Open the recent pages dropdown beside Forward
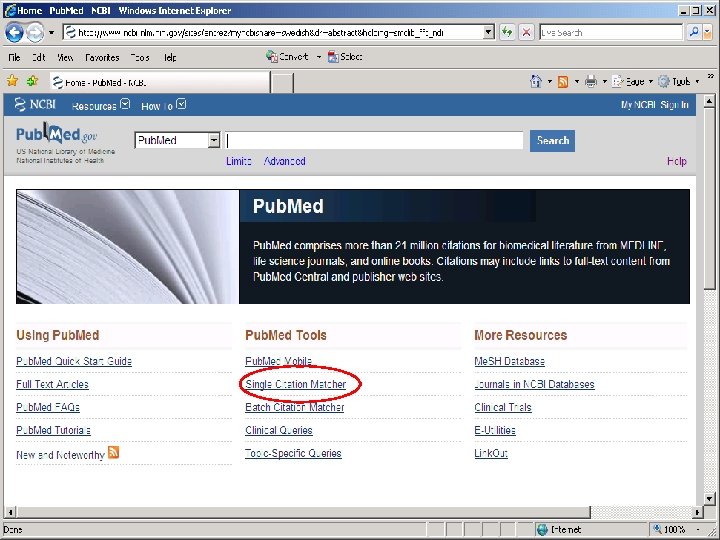The height and width of the screenshot is (540, 720). (x=51, y=33)
